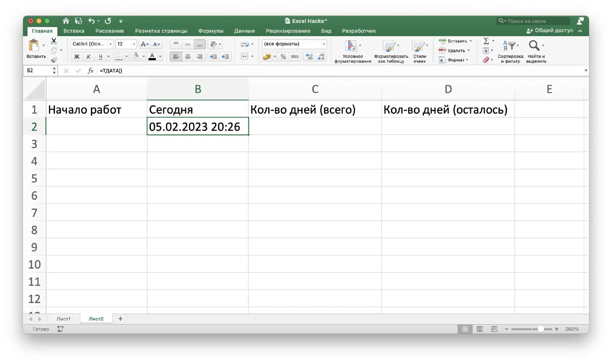Open the font name Calibri dropdown

110,44
